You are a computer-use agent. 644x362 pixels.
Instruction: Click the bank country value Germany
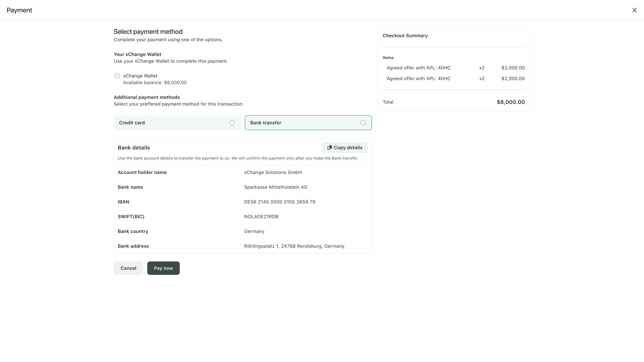click(254, 231)
